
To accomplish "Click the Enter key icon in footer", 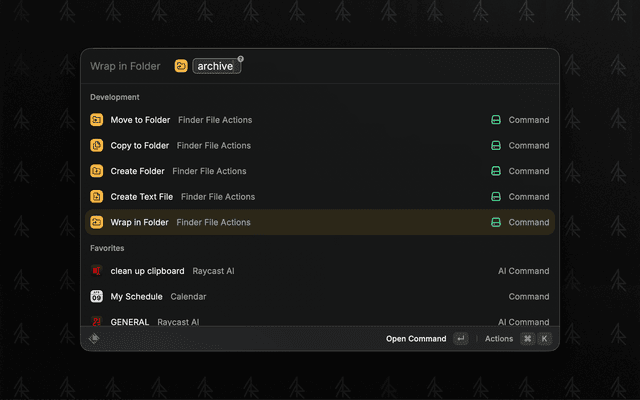I will (460, 339).
